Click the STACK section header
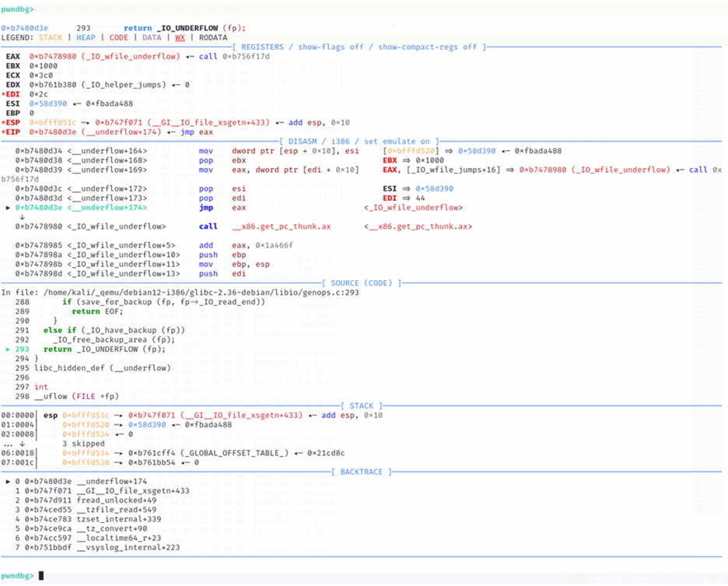 click(361, 405)
